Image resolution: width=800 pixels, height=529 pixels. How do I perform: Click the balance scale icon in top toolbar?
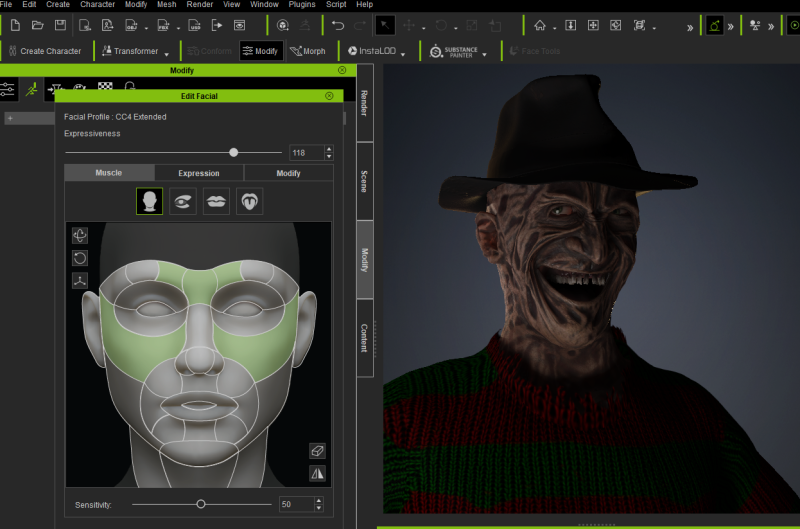pyautogui.click(x=755, y=26)
